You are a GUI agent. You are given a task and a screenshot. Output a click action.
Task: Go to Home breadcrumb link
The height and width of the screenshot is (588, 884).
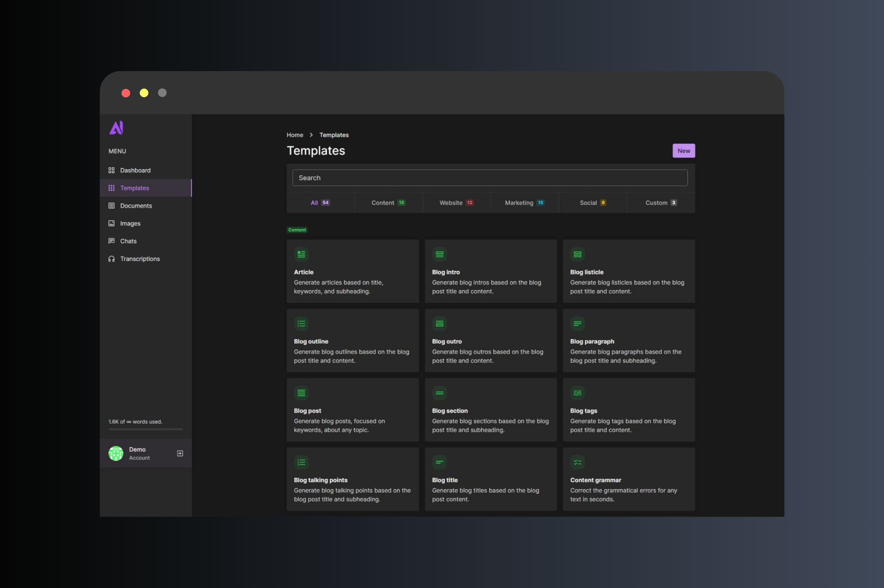(295, 135)
